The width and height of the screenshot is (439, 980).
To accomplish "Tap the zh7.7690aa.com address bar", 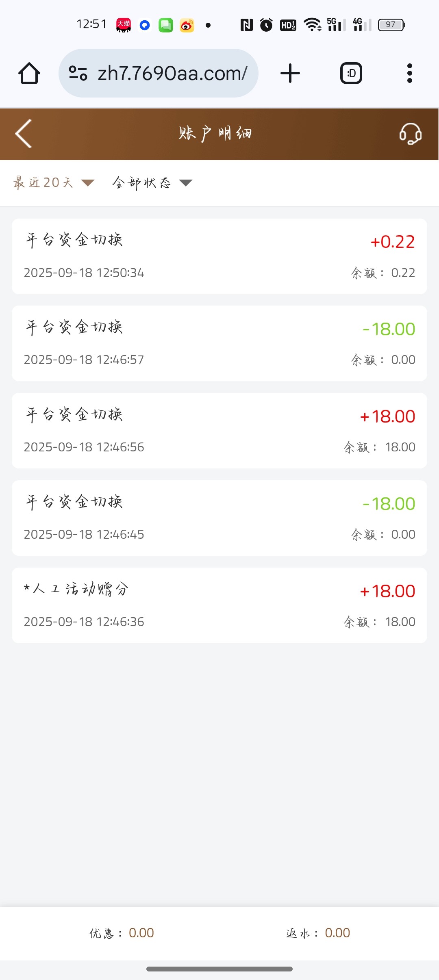I will tap(172, 74).
